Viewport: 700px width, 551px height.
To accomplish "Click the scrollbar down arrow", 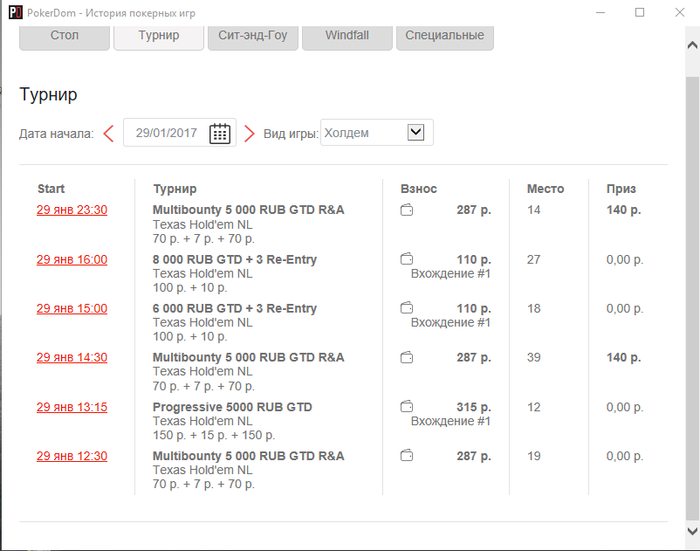I will click(x=692, y=531).
